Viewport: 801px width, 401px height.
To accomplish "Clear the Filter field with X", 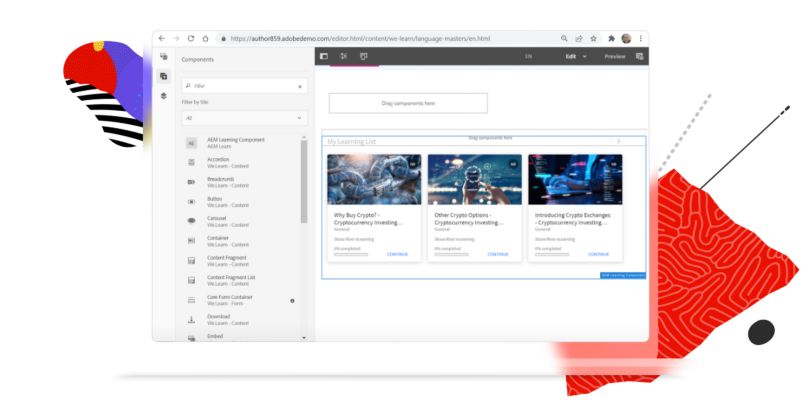I will click(300, 86).
